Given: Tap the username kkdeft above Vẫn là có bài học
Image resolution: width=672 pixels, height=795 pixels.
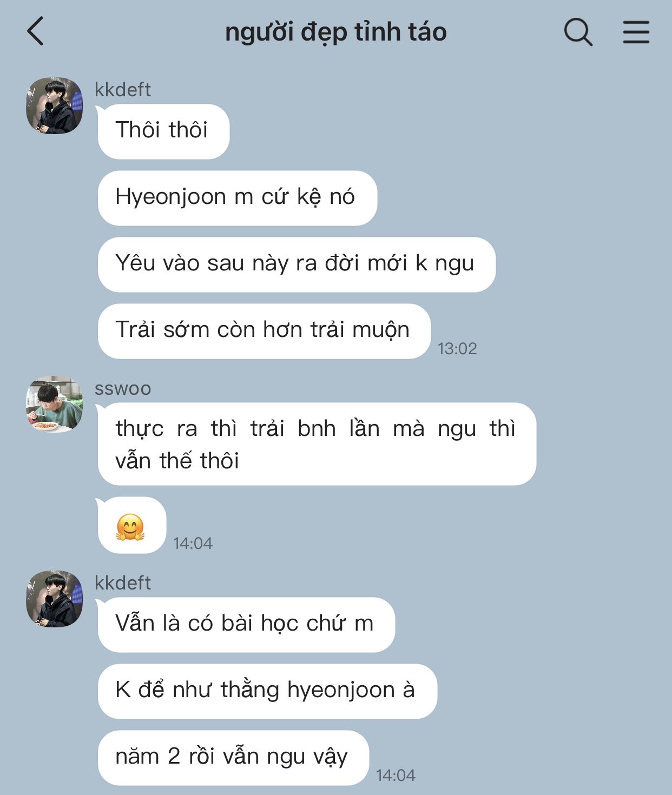Looking at the screenshot, I should pyautogui.click(x=123, y=582).
